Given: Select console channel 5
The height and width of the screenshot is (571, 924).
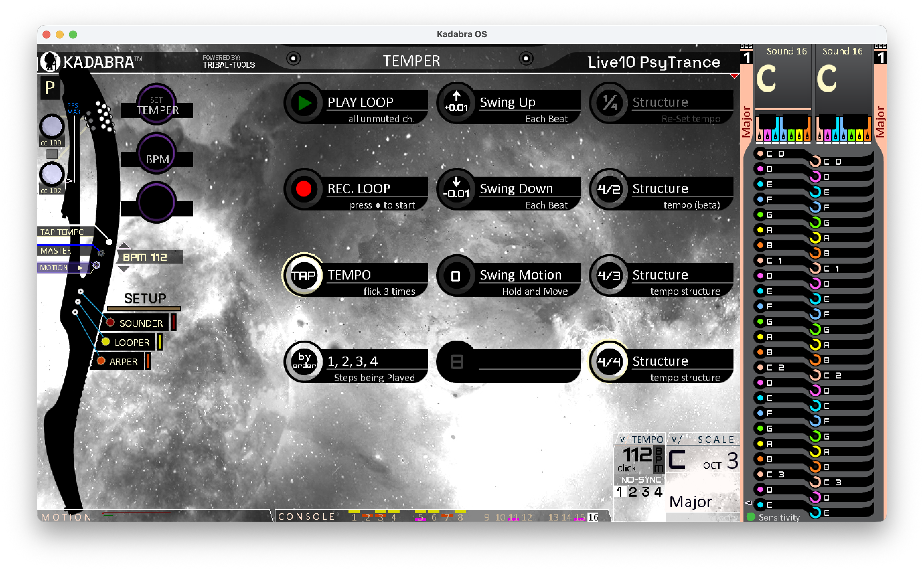Looking at the screenshot, I should point(421,517).
